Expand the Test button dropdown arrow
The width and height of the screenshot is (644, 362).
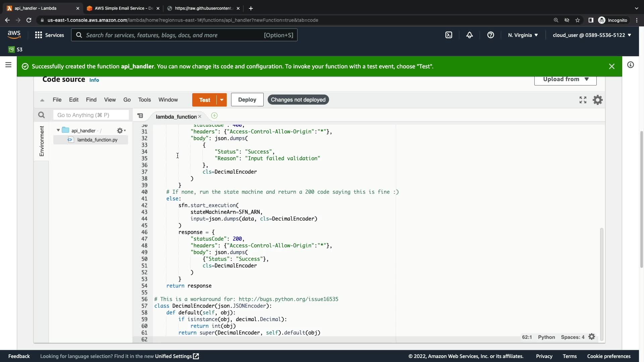click(x=222, y=100)
